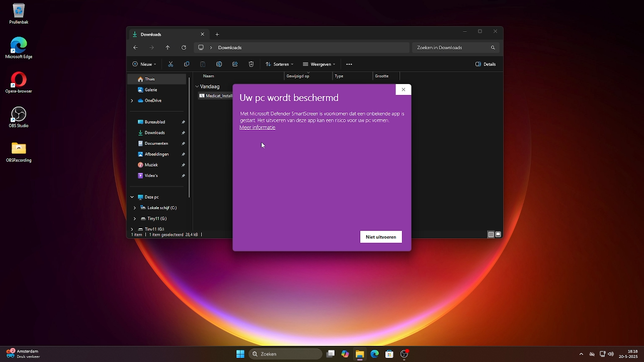Close the Downloads tab
Screen dimensions: 644x362
point(203,34)
